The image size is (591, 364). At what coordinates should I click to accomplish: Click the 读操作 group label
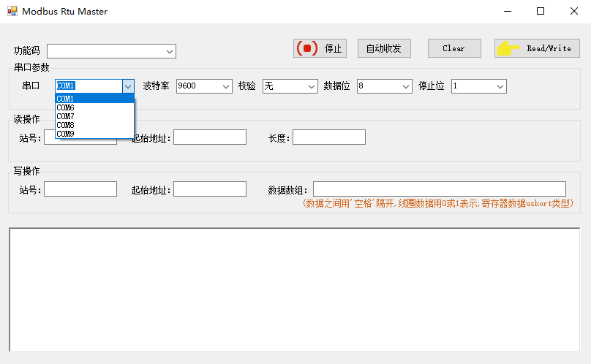coord(27,119)
